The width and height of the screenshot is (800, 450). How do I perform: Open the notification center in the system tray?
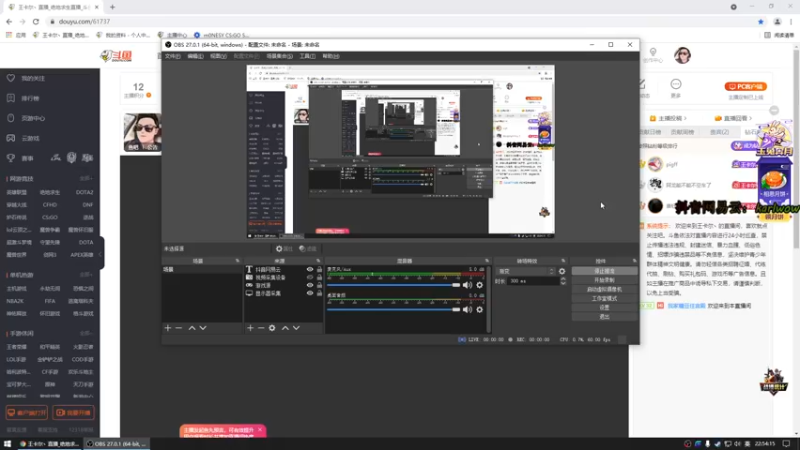point(786,444)
